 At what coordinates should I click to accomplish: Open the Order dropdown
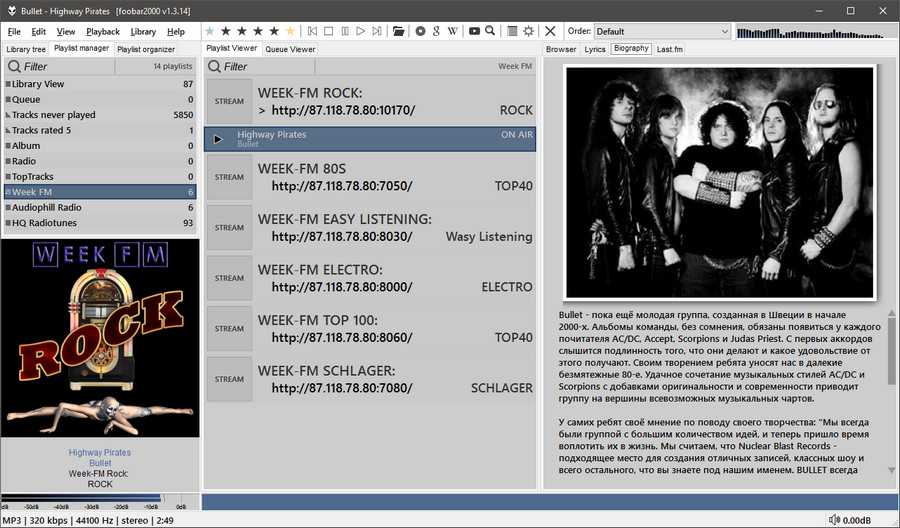pyautogui.click(x=662, y=31)
